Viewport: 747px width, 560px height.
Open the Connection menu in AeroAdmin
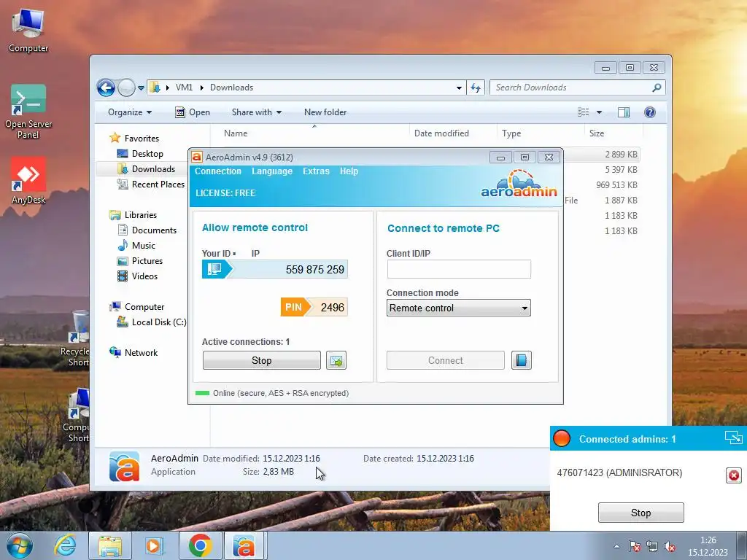(x=217, y=171)
